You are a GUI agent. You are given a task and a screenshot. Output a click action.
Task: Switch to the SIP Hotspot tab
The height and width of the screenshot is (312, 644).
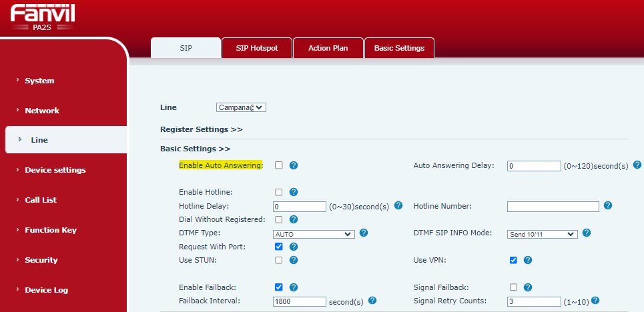[257, 48]
